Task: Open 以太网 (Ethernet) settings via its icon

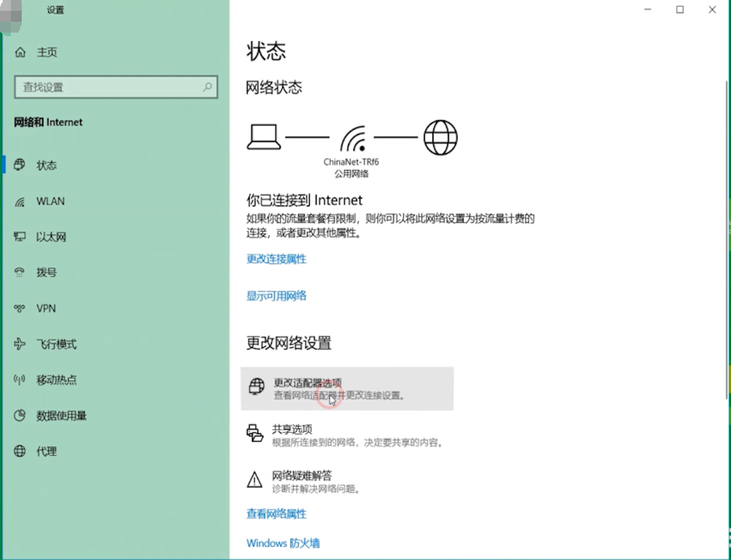Action: [20, 237]
